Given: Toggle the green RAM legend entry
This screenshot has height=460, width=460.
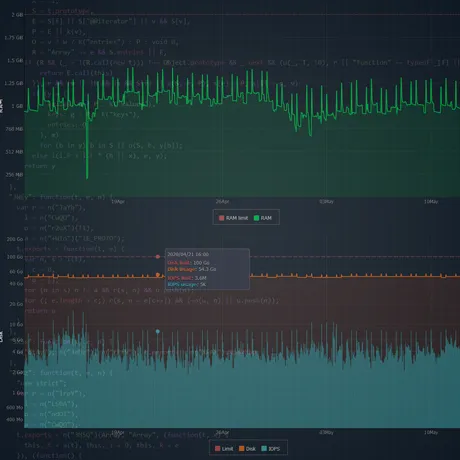Looking at the screenshot, I should tap(263, 218).
